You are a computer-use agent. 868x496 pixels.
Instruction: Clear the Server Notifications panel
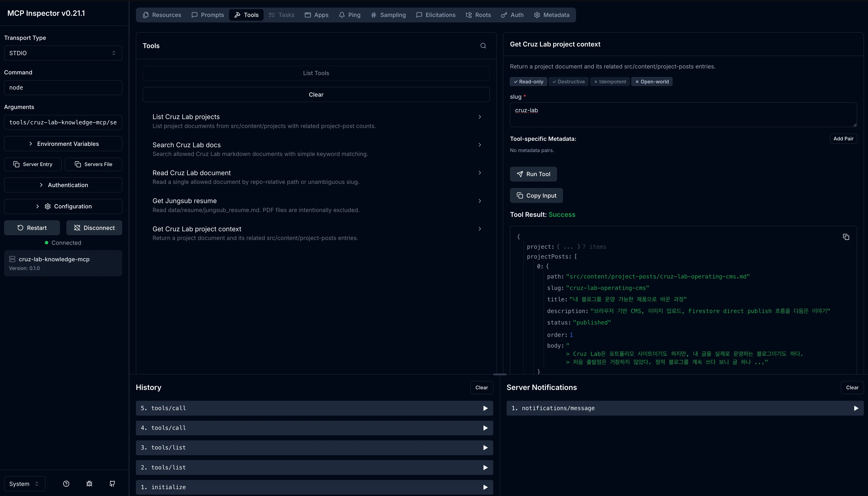tap(852, 388)
